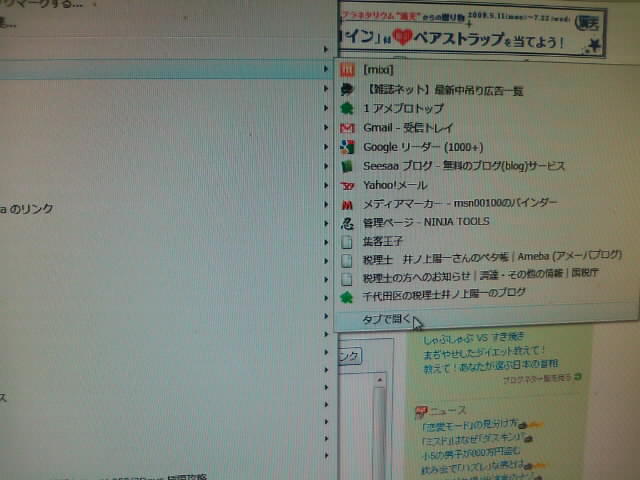Click the Yahoo!メール favicon

click(x=347, y=186)
